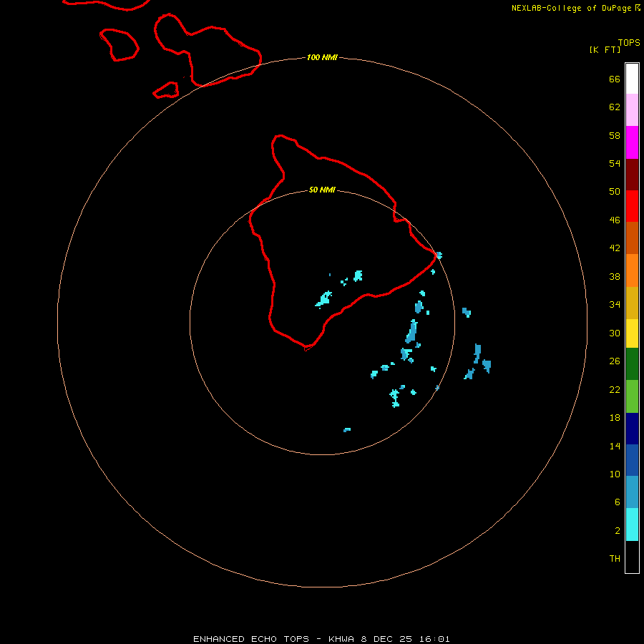Click the "16:01" timestamp
The width and height of the screenshot is (644, 644).
tap(434, 639)
